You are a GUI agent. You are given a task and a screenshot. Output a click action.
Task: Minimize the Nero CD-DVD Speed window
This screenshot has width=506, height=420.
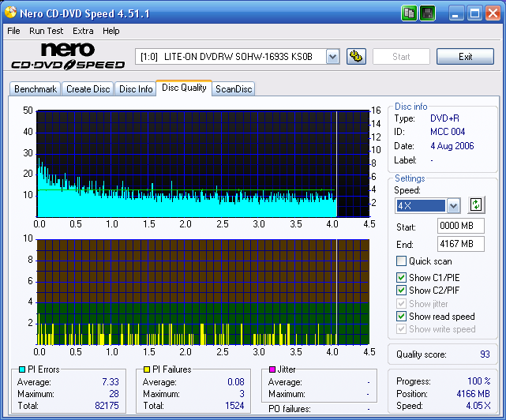tap(455, 13)
